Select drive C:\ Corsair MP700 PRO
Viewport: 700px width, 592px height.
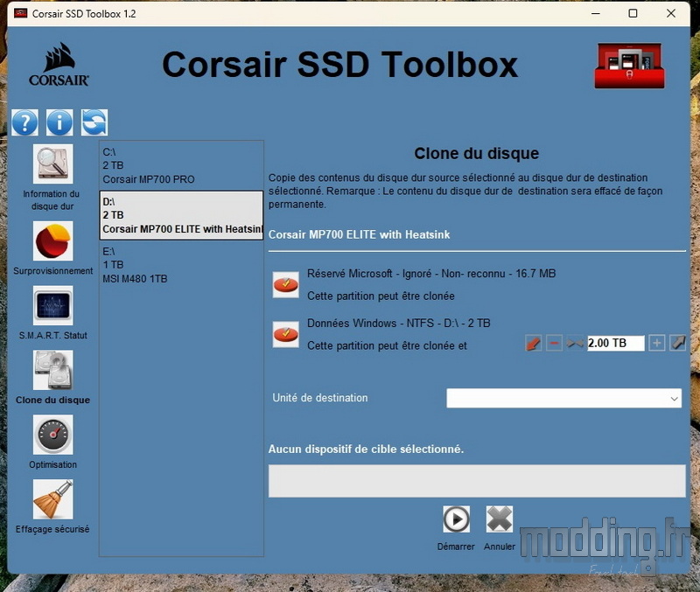pyautogui.click(x=181, y=165)
